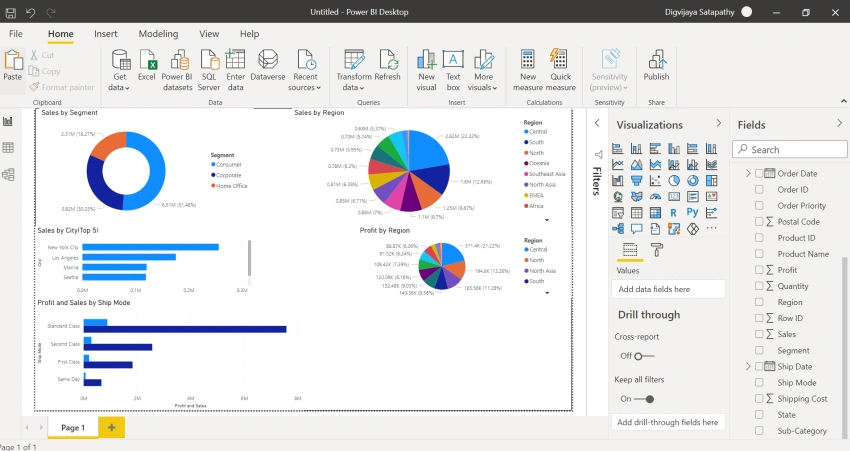Tick the Sales field checkbox

pyautogui.click(x=759, y=334)
